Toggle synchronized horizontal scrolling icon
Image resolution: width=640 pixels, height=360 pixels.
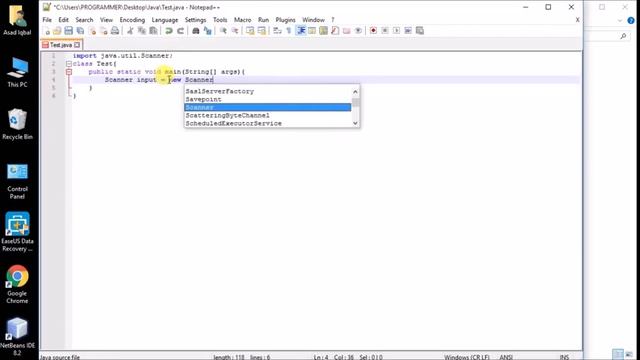pyautogui.click(x=262, y=31)
